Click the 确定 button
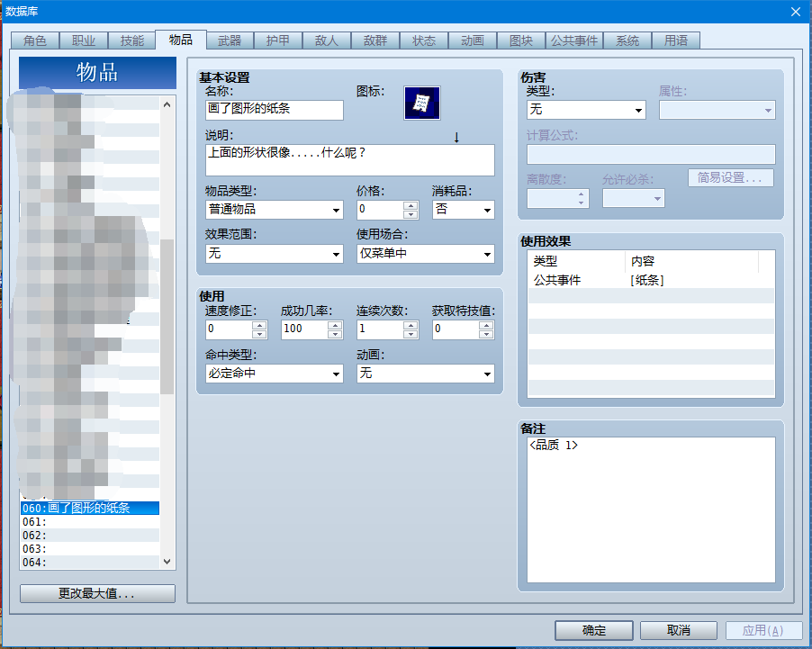Image resolution: width=812 pixels, height=649 pixels. point(594,630)
